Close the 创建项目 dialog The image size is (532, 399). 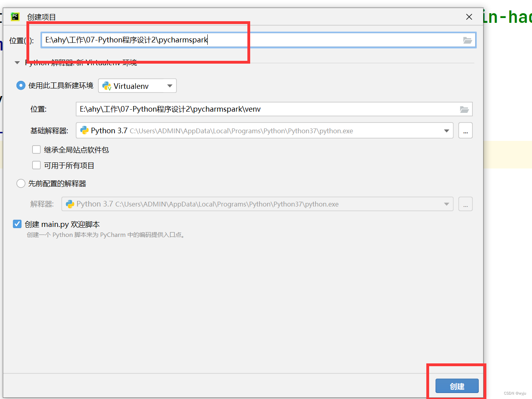[x=469, y=17]
